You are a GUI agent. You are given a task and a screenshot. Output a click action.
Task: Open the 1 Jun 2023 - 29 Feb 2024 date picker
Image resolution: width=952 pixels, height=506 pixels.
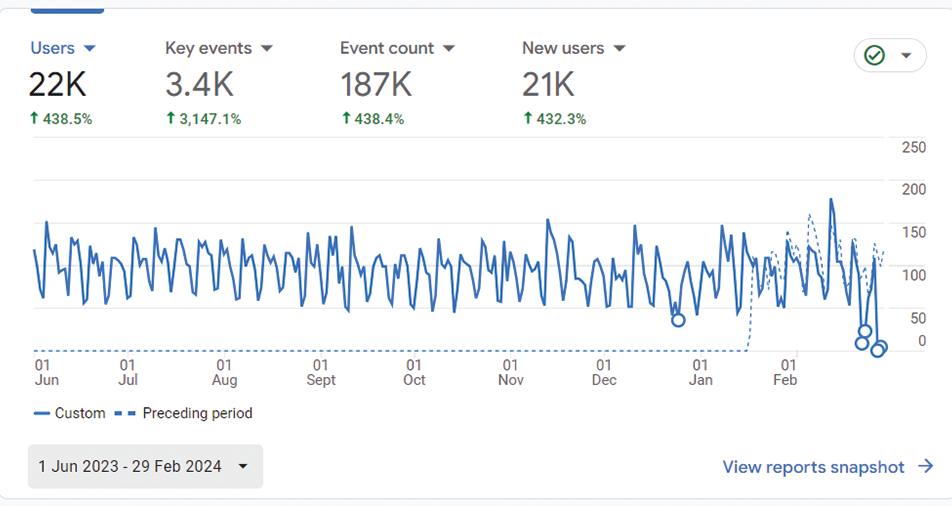(145, 467)
